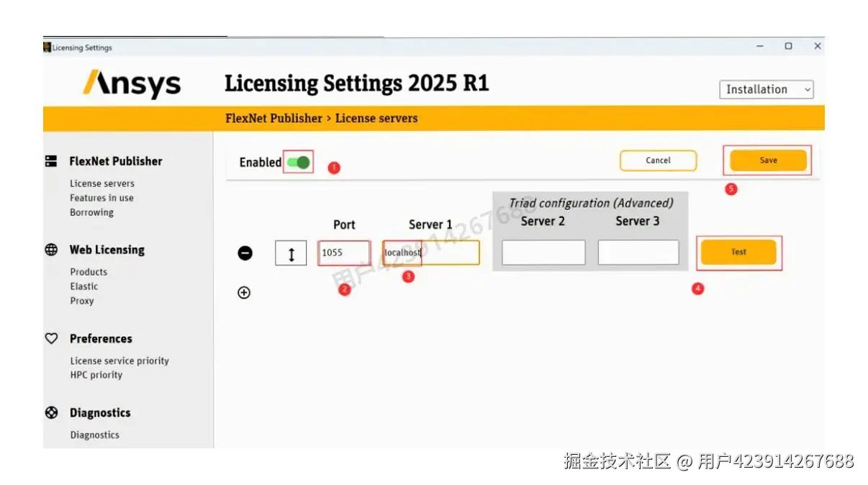
Task: Click the FlexNet Publisher server icon
Action: click(51, 161)
